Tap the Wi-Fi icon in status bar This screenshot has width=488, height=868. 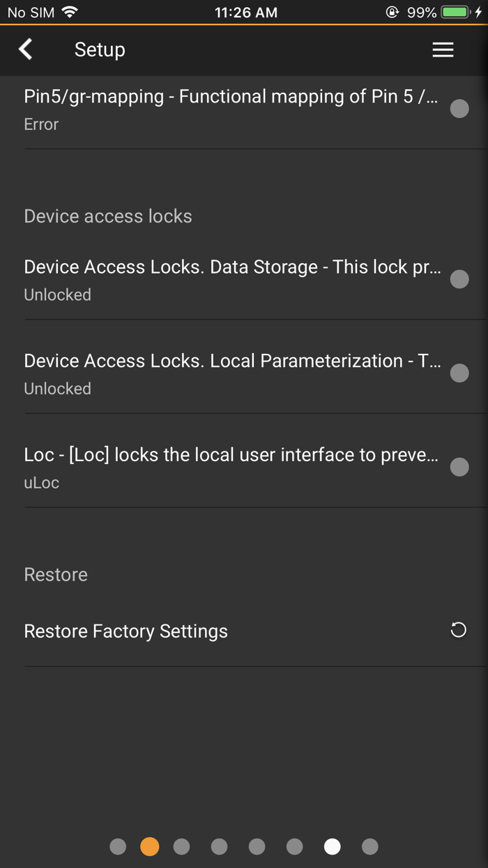(70, 13)
